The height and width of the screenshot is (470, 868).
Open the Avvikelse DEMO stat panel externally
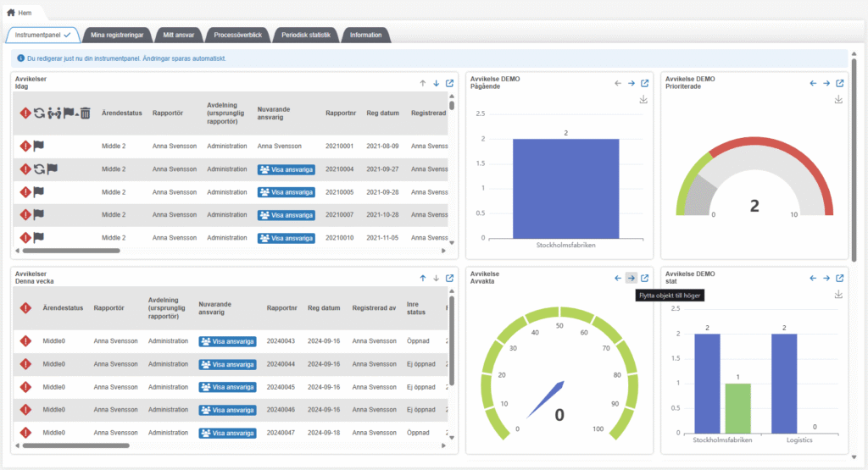pyautogui.click(x=840, y=278)
